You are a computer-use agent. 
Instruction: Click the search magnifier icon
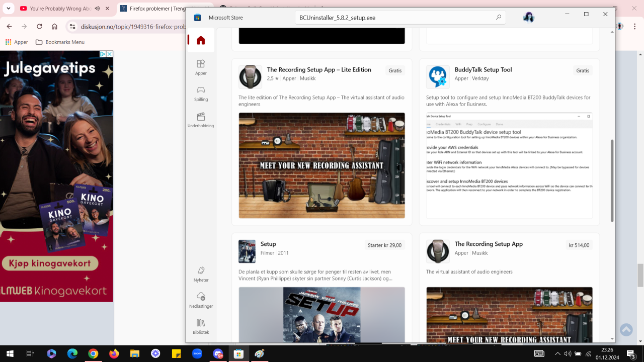pos(498,18)
